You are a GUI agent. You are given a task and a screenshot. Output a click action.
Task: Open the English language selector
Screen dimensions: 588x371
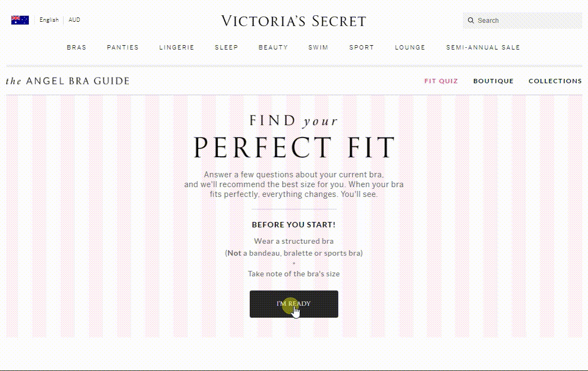[x=49, y=20]
